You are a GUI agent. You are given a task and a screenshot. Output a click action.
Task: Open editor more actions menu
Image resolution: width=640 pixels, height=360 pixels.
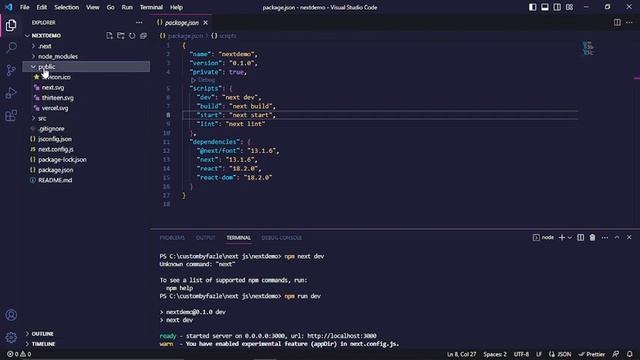click(629, 22)
